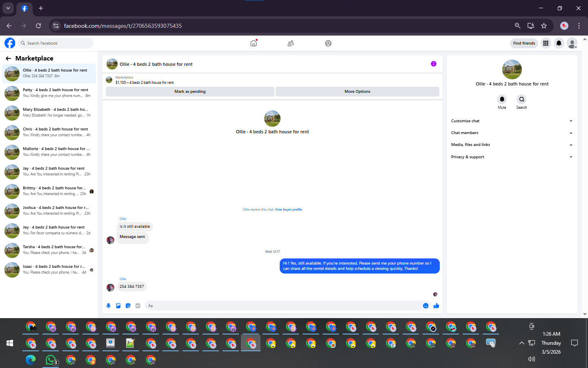The height and width of the screenshot is (368, 588).
Task: Open WhatsApp from the taskbar
Action: (x=51, y=360)
